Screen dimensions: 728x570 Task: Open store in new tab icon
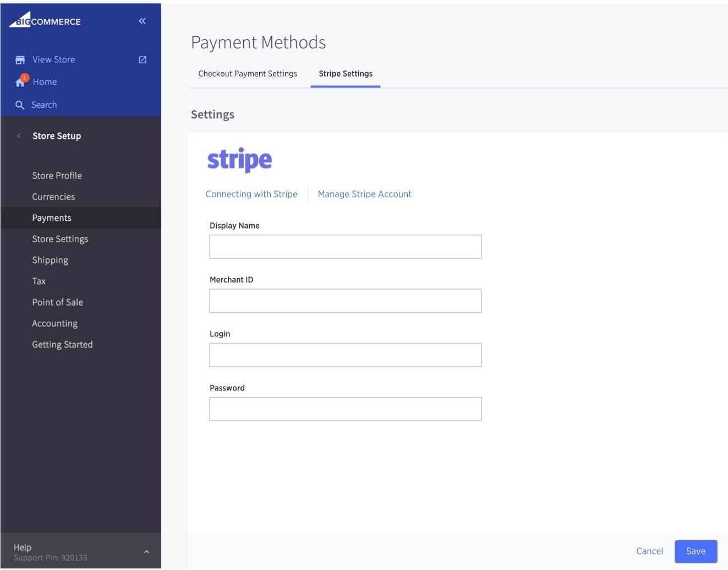click(143, 59)
